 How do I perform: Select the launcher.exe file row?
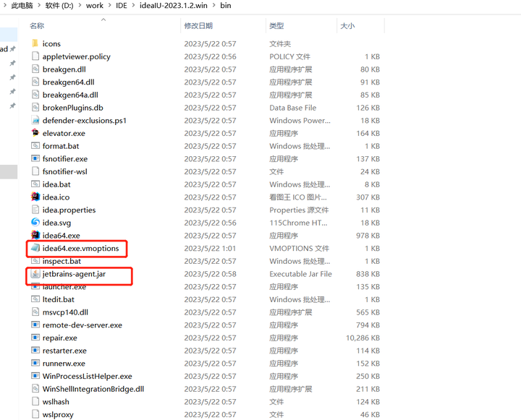tap(207, 287)
